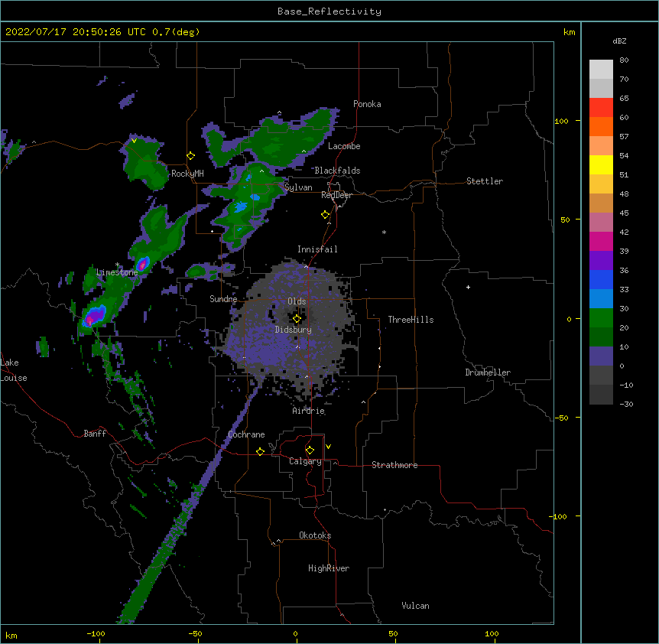Image resolution: width=659 pixels, height=644 pixels.
Task: Click the Stettler city label
Action: point(485,181)
